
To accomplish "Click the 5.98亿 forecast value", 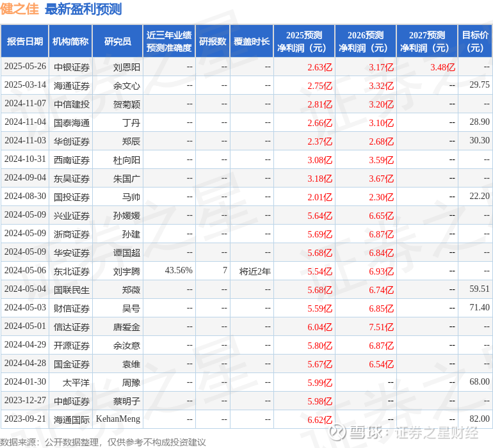I will tap(319, 401).
